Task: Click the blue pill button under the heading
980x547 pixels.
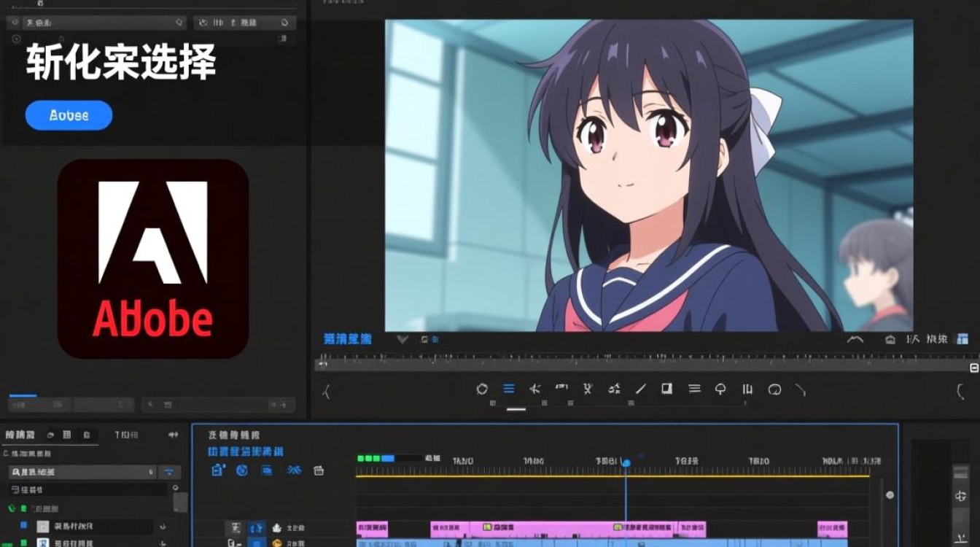Action: pos(69,115)
